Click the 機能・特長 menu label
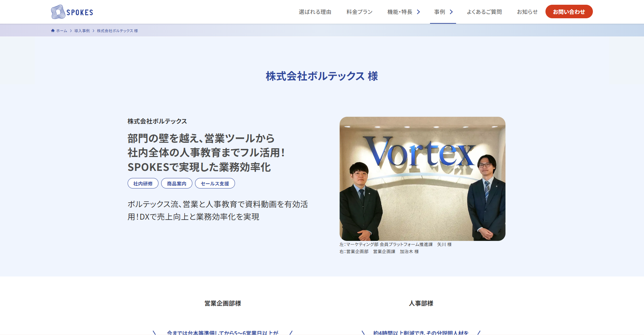This screenshot has width=644, height=335. coord(400,12)
